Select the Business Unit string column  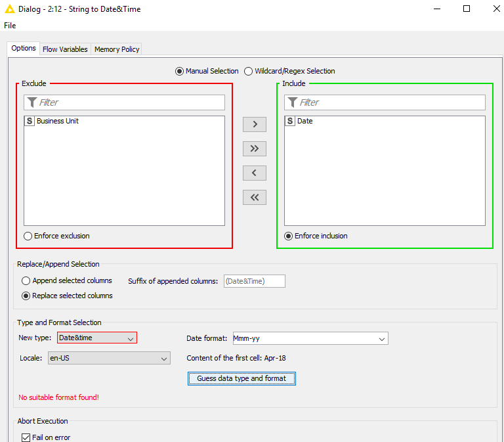click(57, 121)
